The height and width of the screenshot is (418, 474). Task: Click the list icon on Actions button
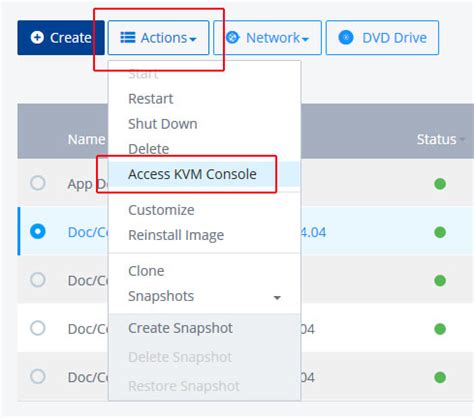[x=128, y=37]
